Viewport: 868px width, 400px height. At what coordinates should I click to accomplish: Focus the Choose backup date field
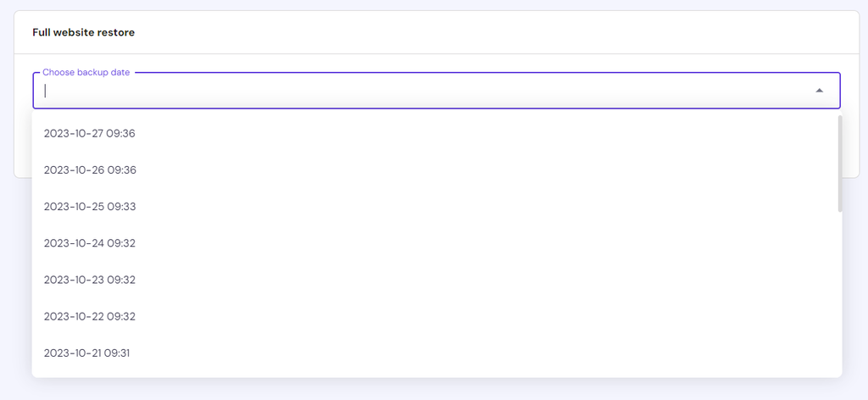pos(437,90)
